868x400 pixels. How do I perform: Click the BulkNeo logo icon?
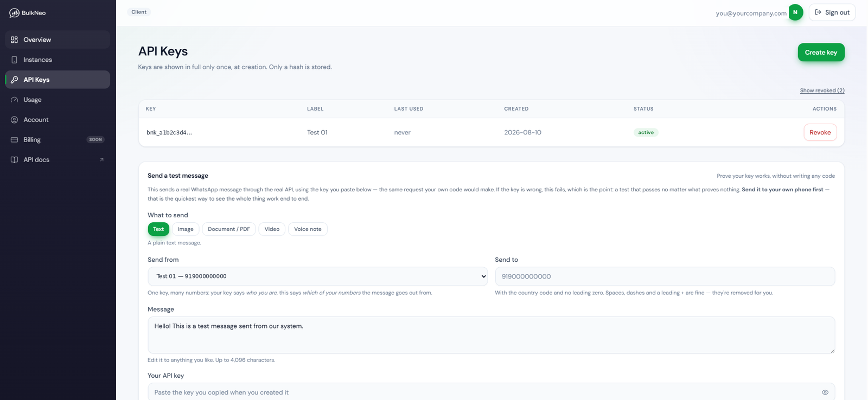[x=14, y=13]
